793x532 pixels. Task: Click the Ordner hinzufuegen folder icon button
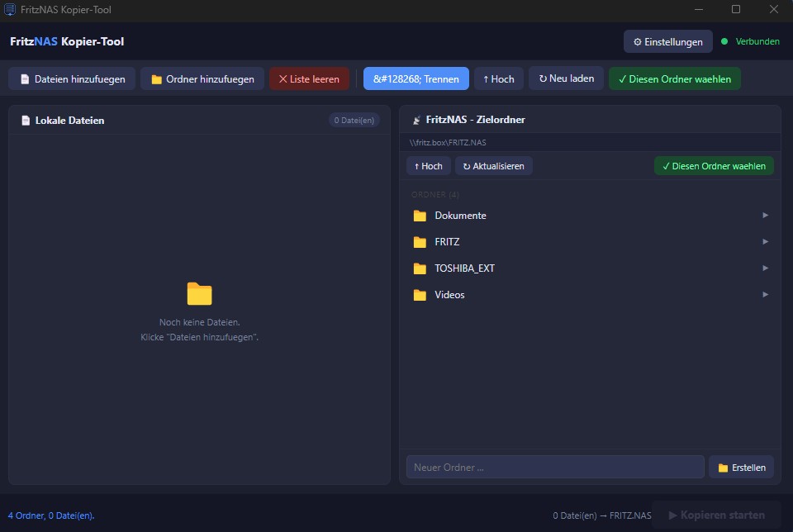[x=202, y=78]
